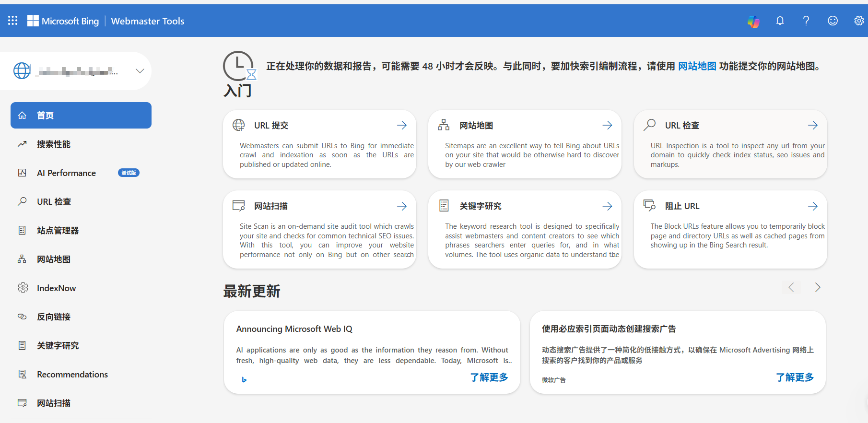The height and width of the screenshot is (423, 868).
Task: Click the document icon on 关键字研究 card
Action: [444, 206]
